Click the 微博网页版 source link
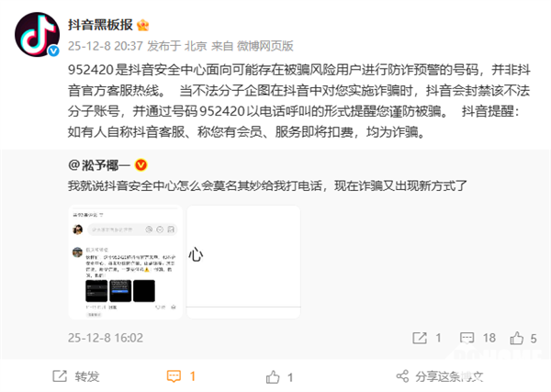 point(265,46)
